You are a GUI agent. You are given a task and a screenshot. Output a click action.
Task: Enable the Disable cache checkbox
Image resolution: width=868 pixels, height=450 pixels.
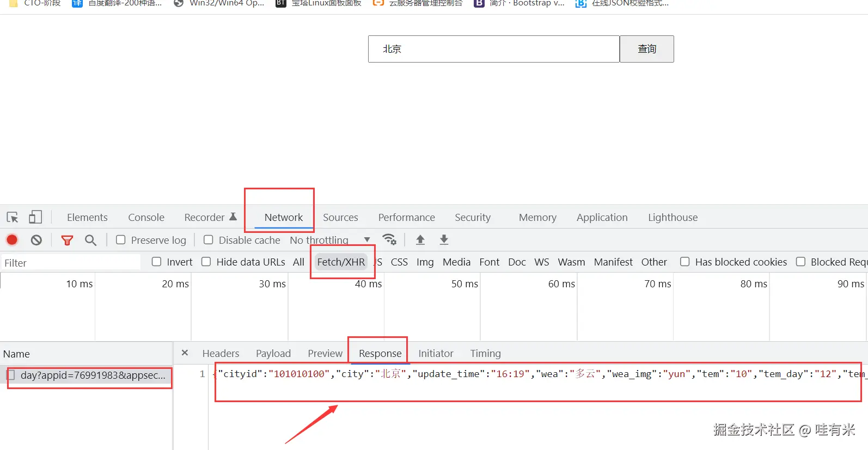pos(208,240)
